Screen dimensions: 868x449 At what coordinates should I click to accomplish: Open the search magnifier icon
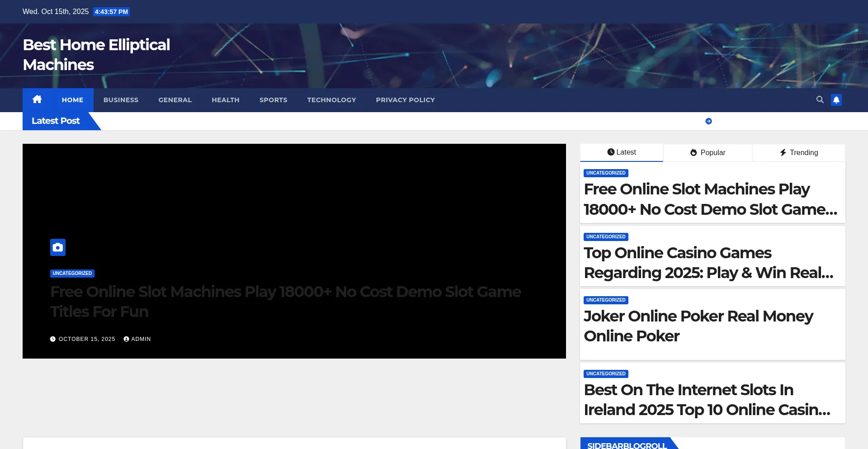pyautogui.click(x=820, y=99)
